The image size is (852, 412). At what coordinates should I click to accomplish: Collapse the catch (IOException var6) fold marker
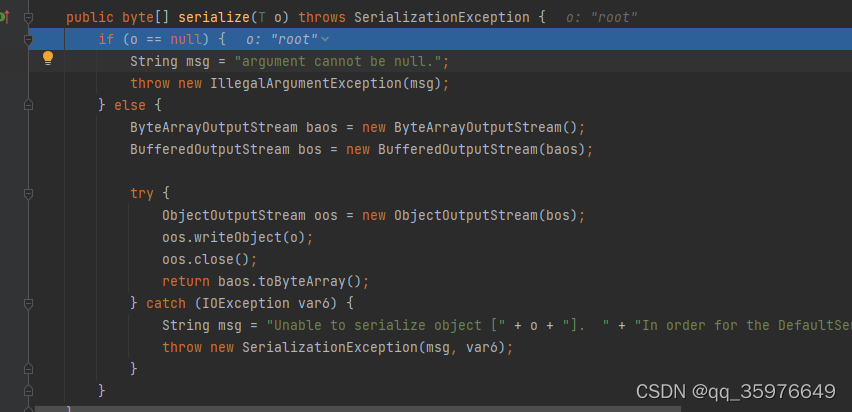pos(28,303)
